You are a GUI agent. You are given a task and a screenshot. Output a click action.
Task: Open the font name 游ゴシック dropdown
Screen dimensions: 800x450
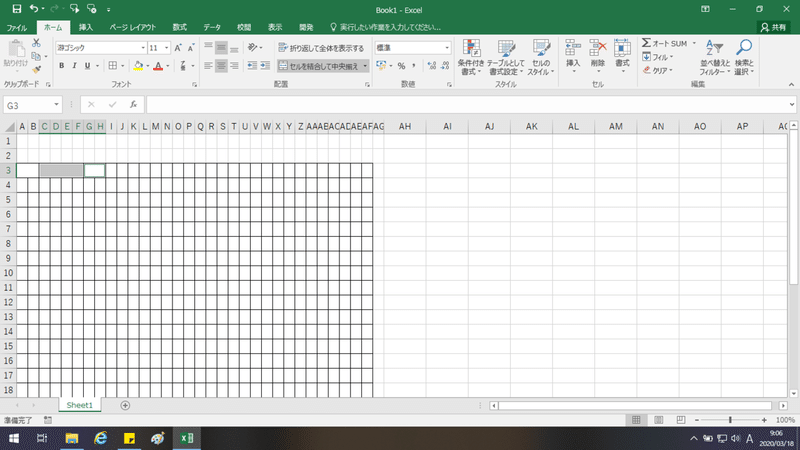(143, 48)
